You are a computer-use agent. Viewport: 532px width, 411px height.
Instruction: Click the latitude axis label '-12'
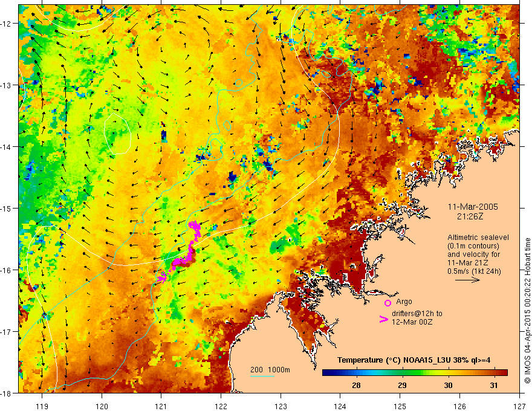click(6, 24)
